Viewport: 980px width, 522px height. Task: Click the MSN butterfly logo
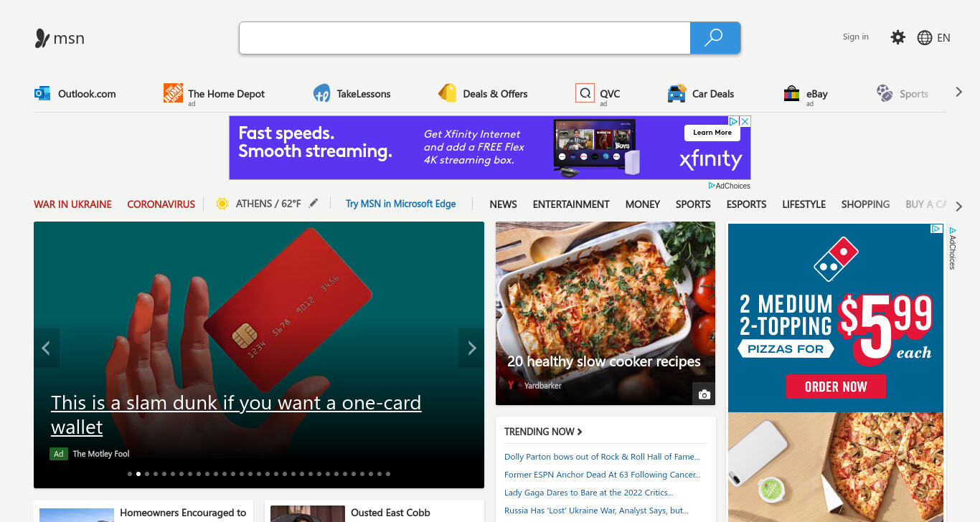click(42, 38)
